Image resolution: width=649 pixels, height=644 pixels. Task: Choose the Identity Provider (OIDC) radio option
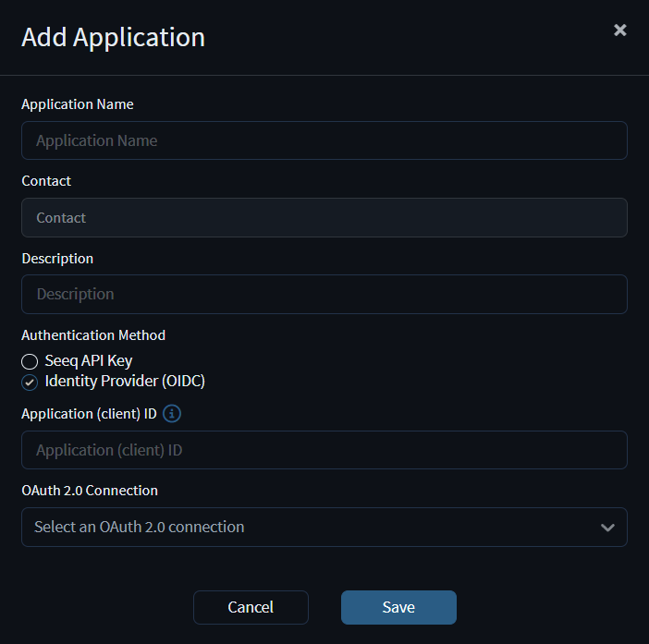(x=30, y=383)
